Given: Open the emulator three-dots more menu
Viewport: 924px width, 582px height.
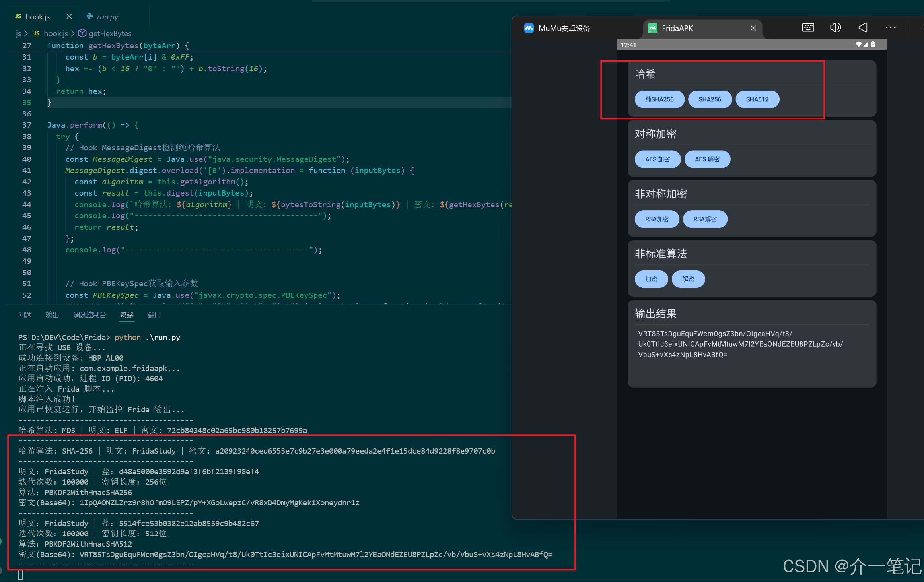Looking at the screenshot, I should click(x=890, y=27).
